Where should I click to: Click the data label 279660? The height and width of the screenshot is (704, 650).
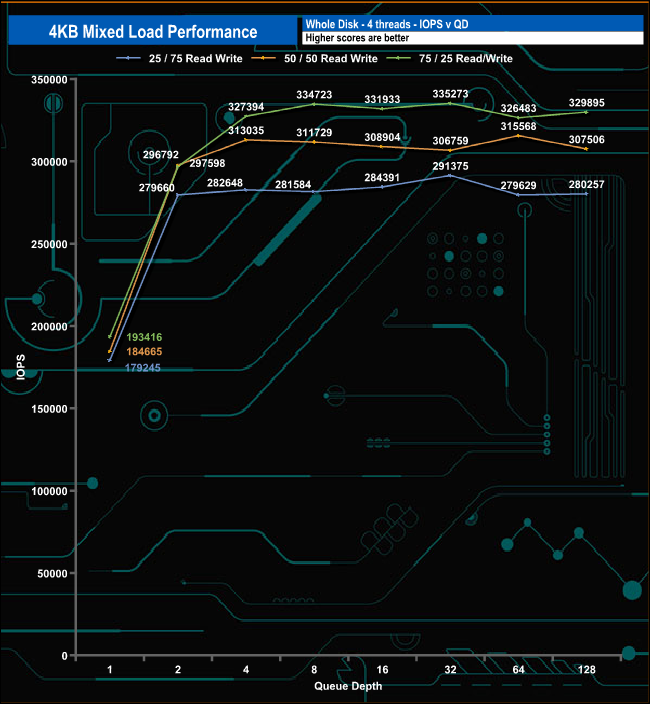click(x=156, y=188)
